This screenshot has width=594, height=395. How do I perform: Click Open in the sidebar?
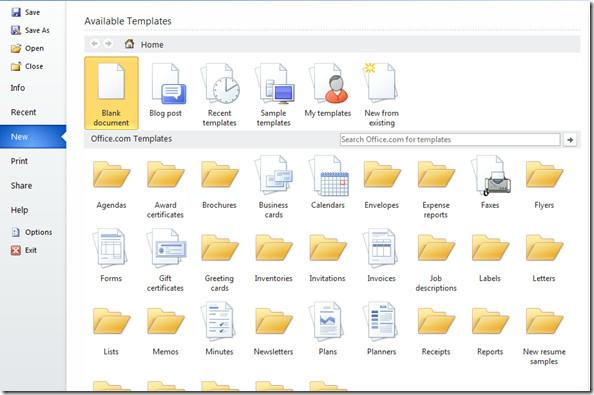click(x=27, y=48)
